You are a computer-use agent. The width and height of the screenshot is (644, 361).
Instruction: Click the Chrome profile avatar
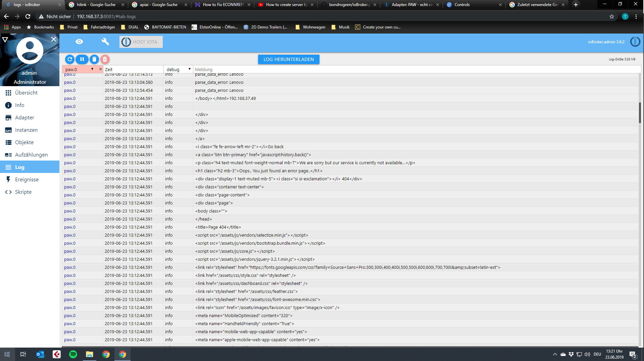point(625,16)
